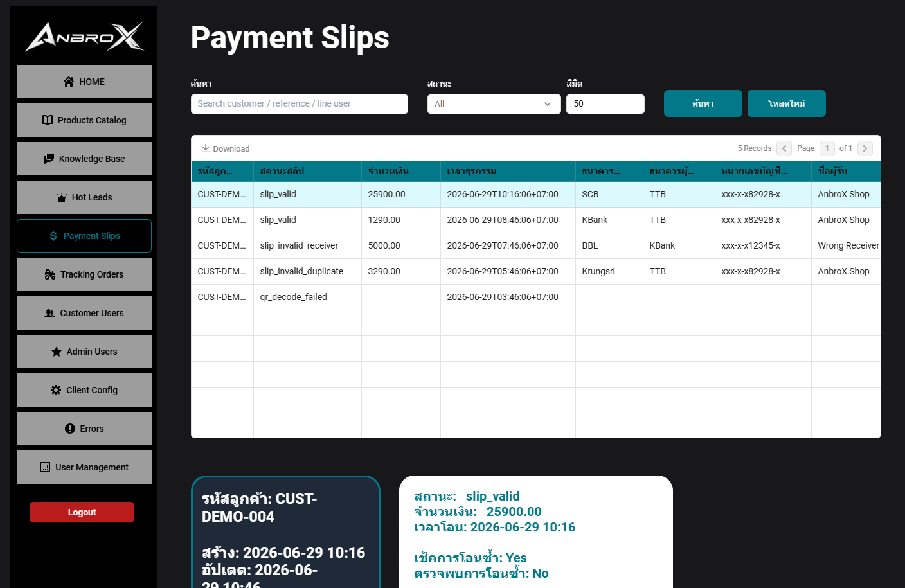Click the Errors exclamation icon
Viewport: 905px width, 588px height.
(70, 429)
